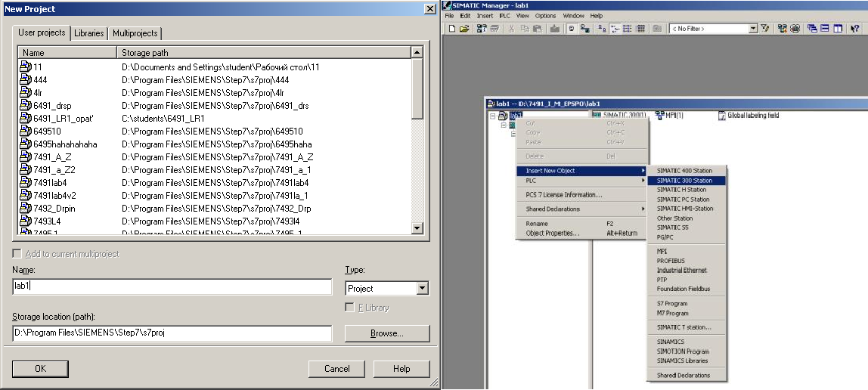Image resolution: width=868 pixels, height=390 pixels.
Task: Select the 649510 project row
Action: pos(215,131)
